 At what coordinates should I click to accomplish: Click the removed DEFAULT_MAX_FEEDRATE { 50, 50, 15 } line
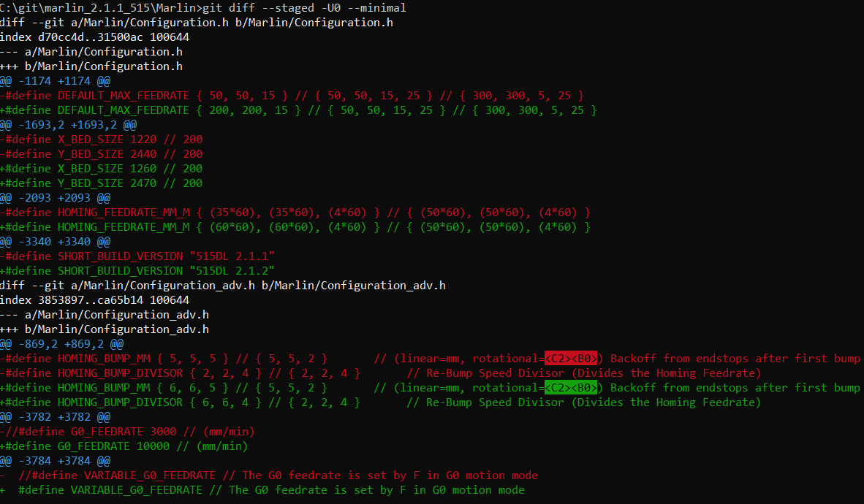(x=292, y=95)
